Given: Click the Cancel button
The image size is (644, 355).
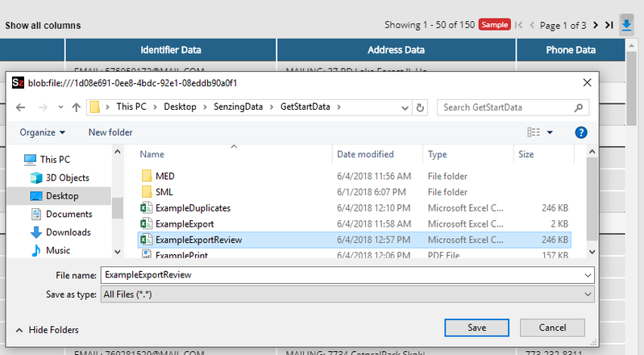Looking at the screenshot, I should [552, 328].
